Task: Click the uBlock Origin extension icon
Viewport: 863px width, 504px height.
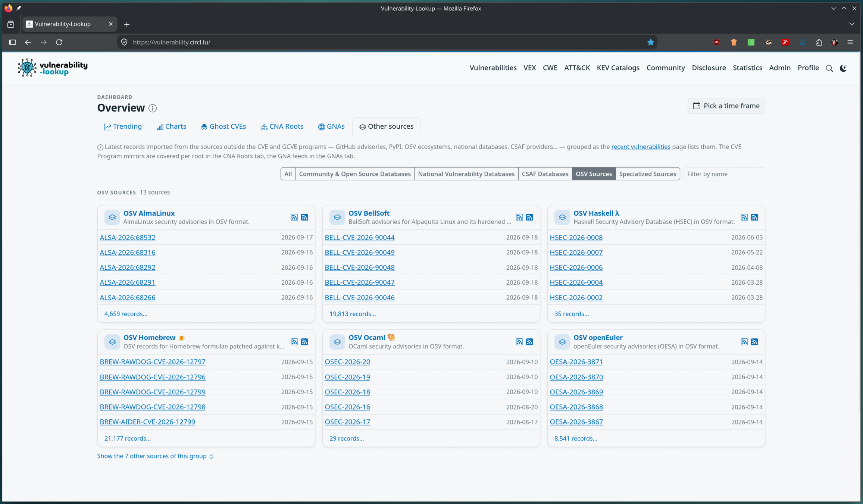Action: (x=716, y=42)
